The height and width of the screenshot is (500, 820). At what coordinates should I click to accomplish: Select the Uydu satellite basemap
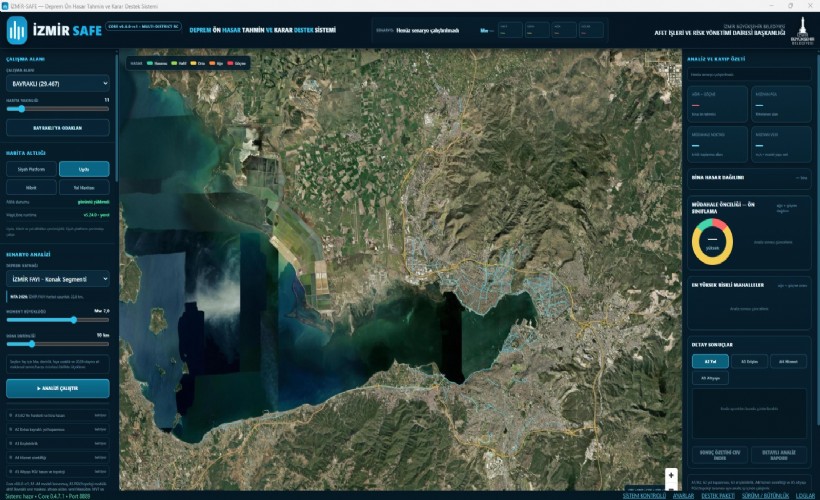pyautogui.click(x=84, y=169)
